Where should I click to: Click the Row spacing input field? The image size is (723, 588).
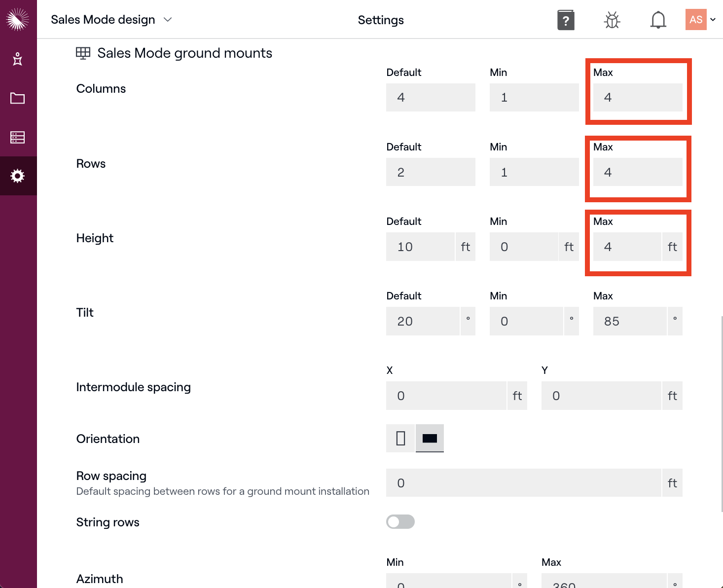[523, 483]
